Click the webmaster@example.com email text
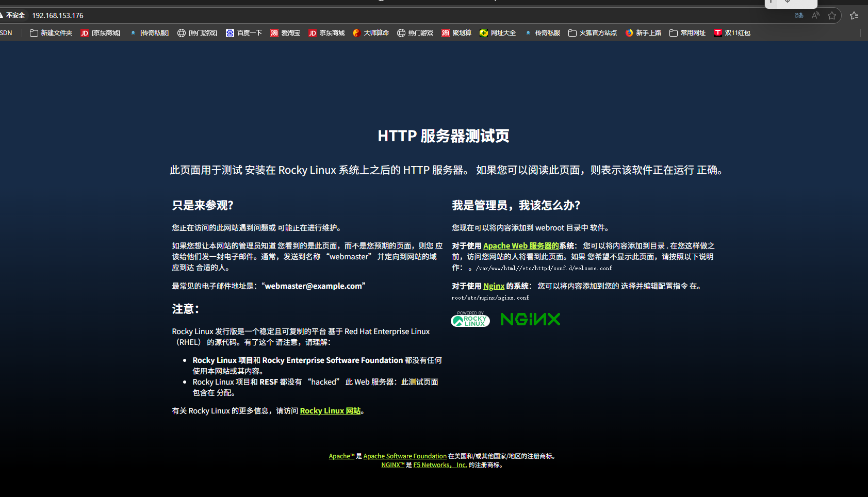This screenshot has width=868, height=497. (314, 286)
